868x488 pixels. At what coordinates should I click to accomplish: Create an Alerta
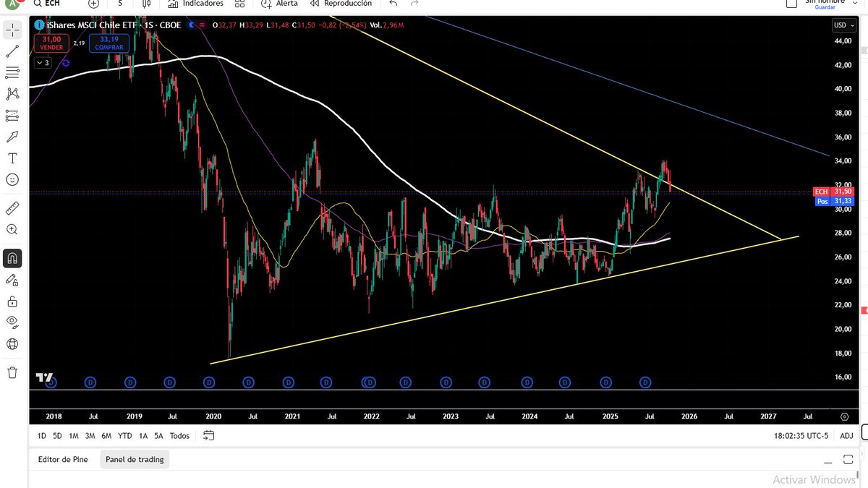click(281, 4)
